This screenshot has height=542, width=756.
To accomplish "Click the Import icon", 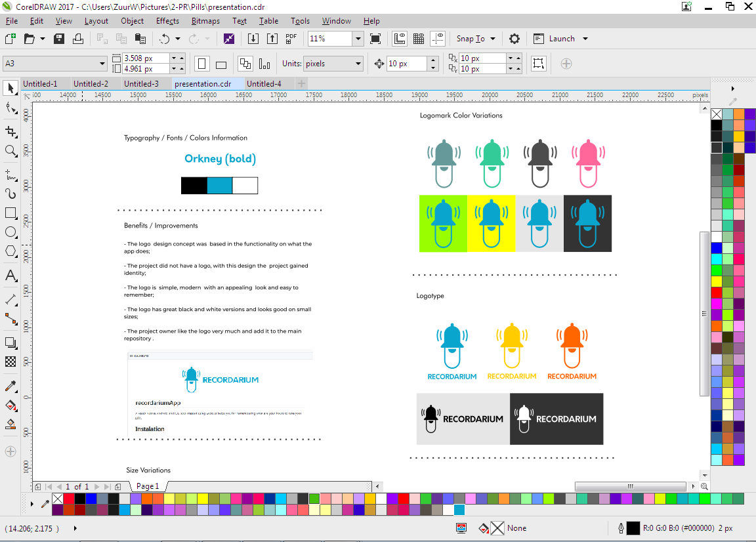I will point(253,39).
